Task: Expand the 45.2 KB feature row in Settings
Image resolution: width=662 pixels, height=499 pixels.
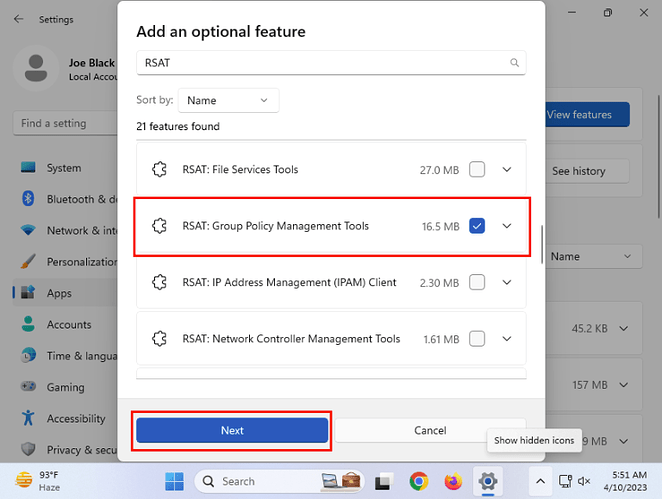Action: point(624,328)
